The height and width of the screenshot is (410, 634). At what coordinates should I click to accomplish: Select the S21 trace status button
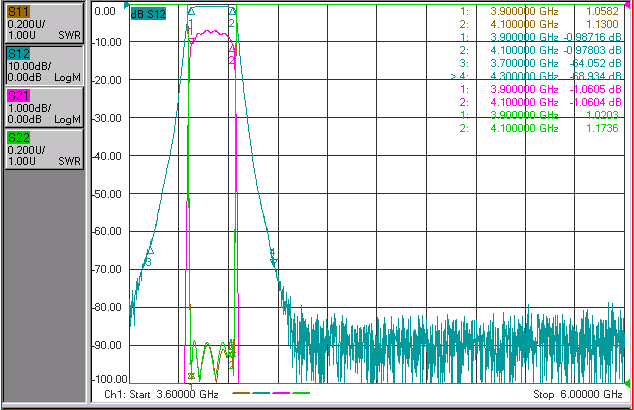pyautogui.click(x=44, y=107)
